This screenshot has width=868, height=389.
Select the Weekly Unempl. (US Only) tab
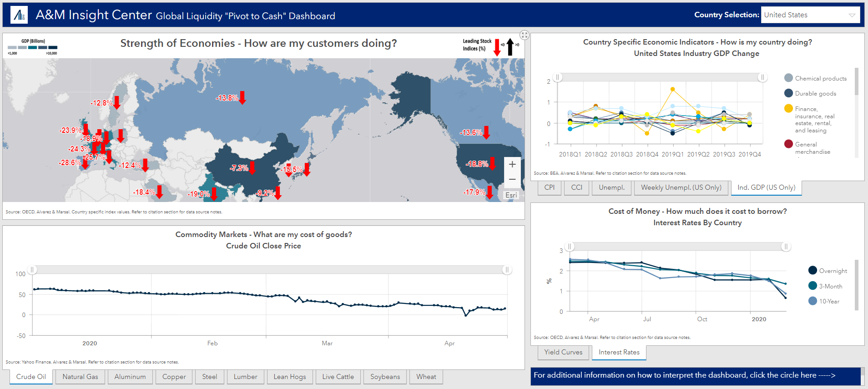[x=681, y=187]
